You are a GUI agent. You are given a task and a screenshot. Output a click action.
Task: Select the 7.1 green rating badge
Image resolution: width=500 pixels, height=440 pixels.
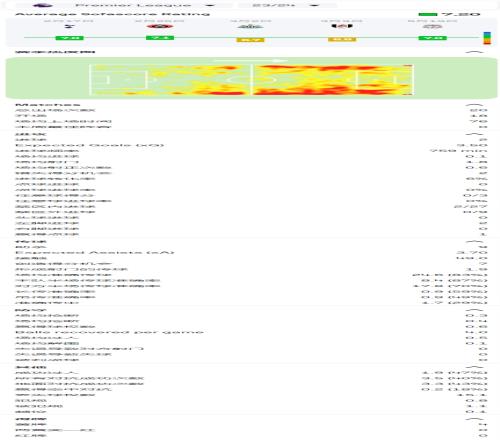(160, 38)
